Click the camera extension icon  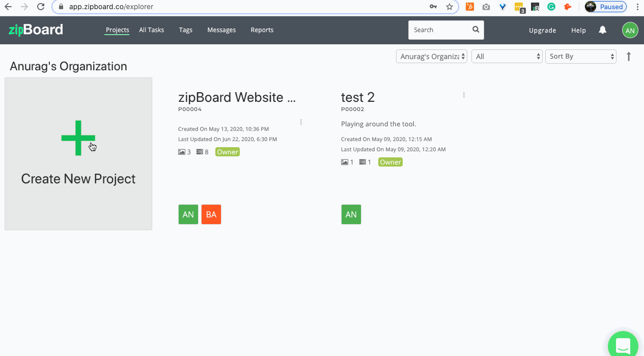(x=486, y=7)
